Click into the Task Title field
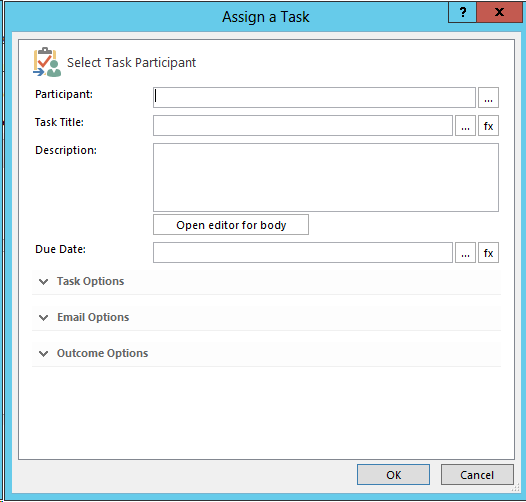Viewport: 526px width, 502px height. pos(303,126)
